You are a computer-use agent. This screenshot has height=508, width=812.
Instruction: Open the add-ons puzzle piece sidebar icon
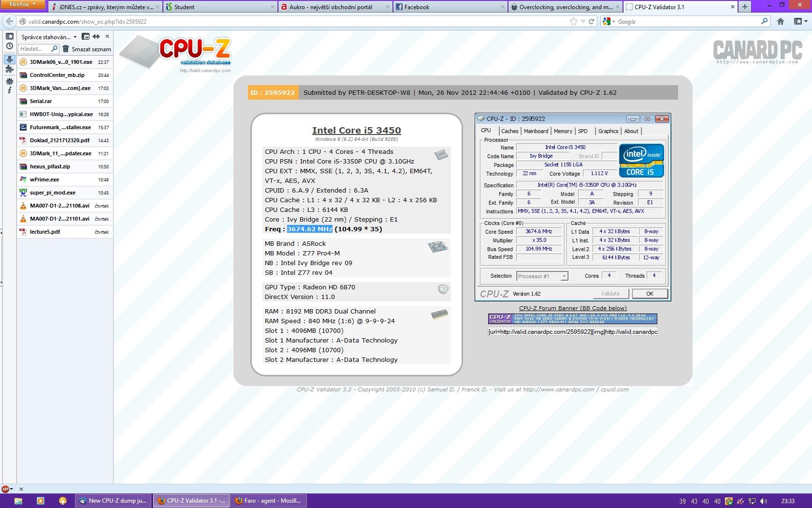coord(9,69)
